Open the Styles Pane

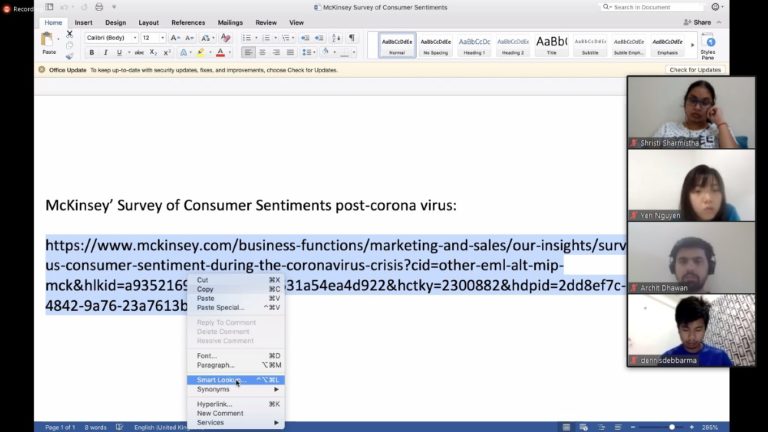[708, 46]
